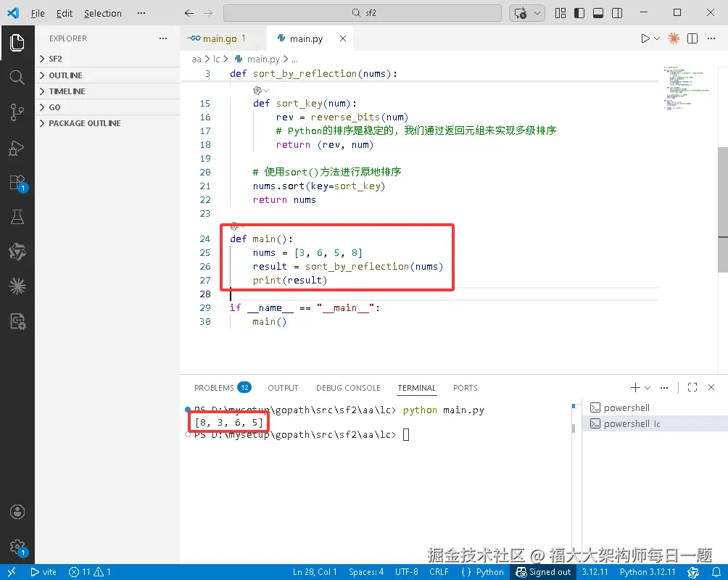Maximize the panel size
The height and width of the screenshot is (580, 728).
click(692, 387)
